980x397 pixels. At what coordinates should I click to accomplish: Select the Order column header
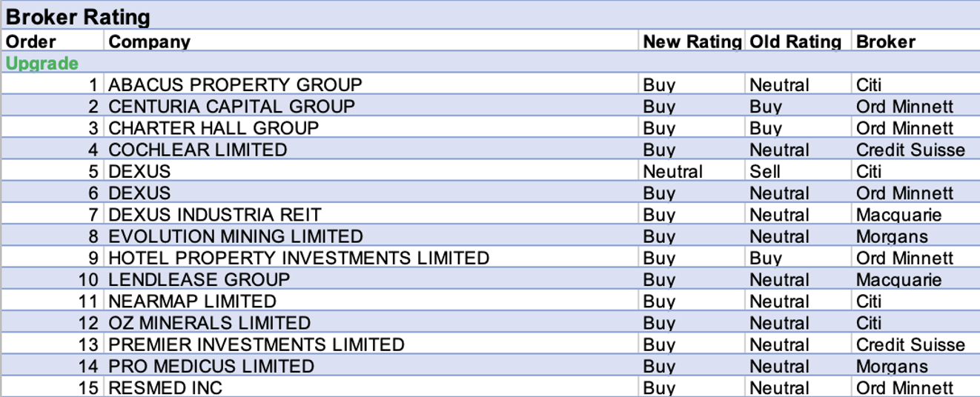tap(31, 41)
